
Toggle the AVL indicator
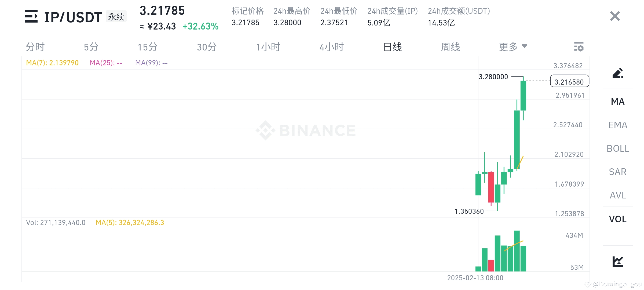(617, 195)
